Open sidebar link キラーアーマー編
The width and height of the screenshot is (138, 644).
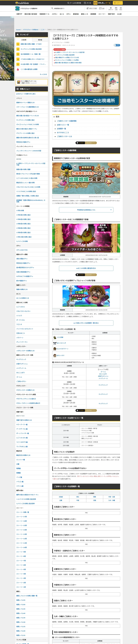click(22, 425)
